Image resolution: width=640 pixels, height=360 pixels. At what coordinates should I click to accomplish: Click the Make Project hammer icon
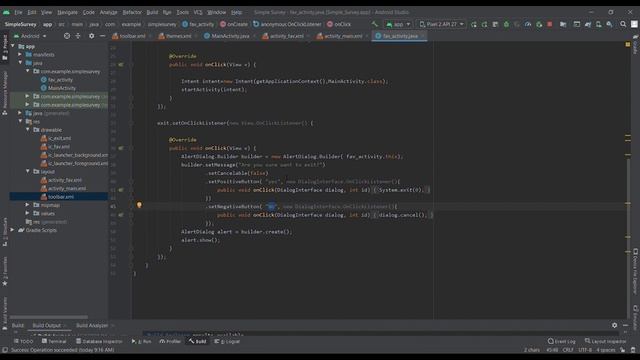tap(375, 24)
